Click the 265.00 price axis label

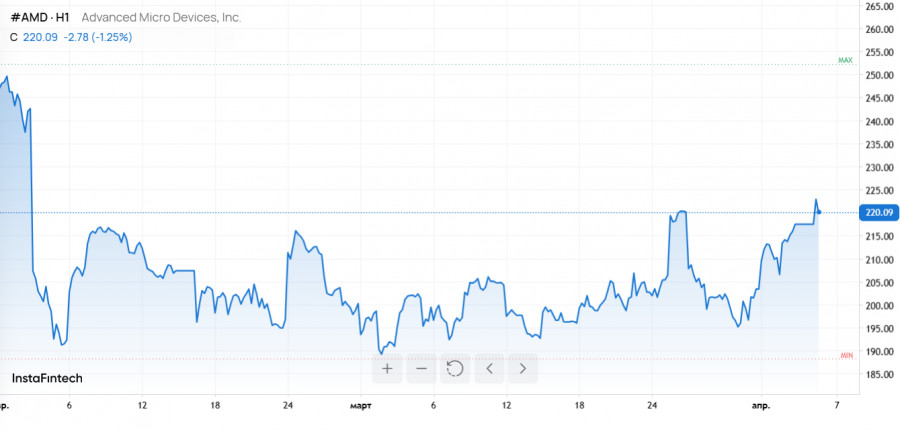(x=879, y=6)
